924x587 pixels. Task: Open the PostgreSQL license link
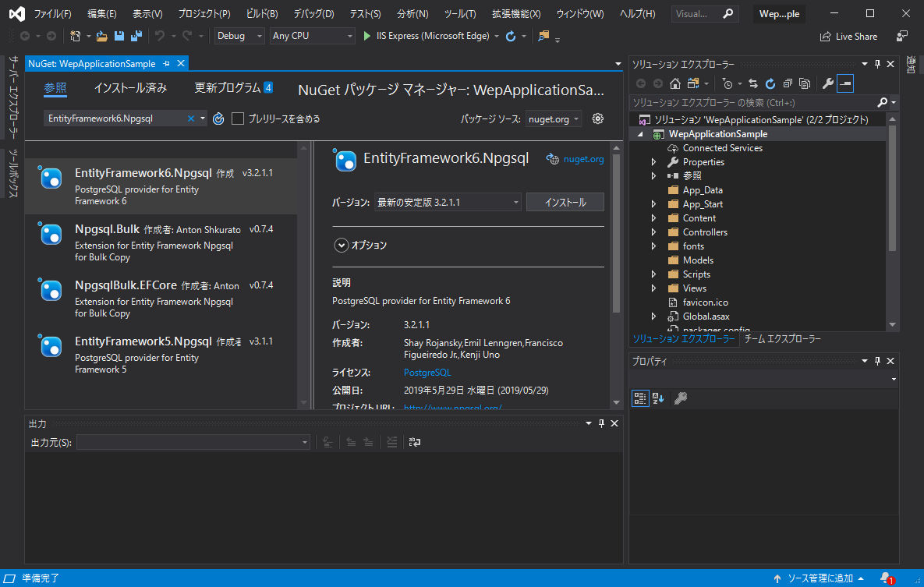coord(427,373)
